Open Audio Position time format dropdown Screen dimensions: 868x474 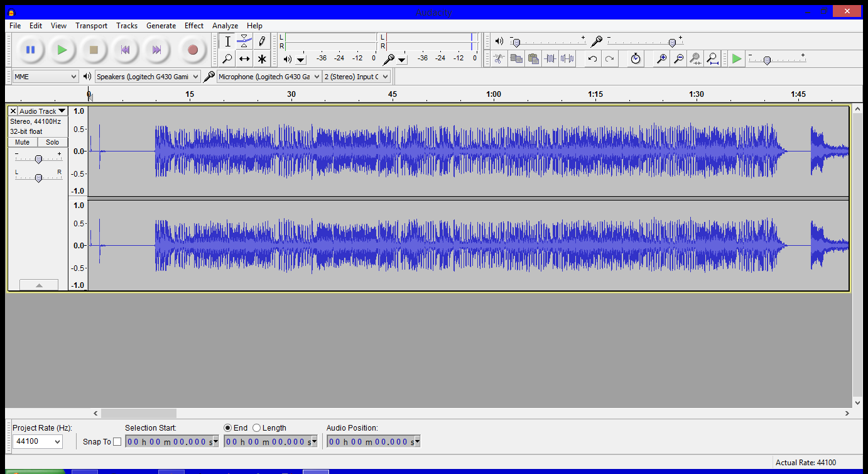[417, 441]
